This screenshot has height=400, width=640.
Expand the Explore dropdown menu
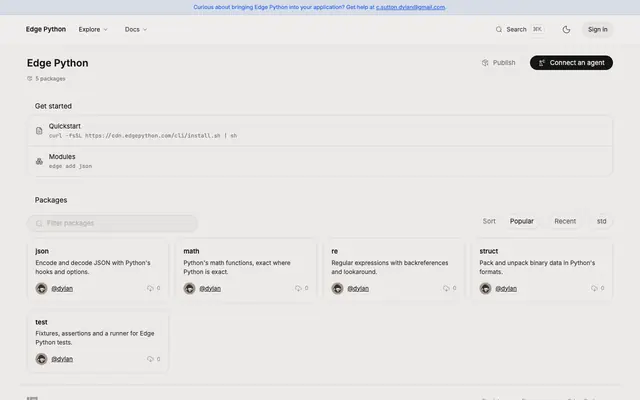(93, 29)
